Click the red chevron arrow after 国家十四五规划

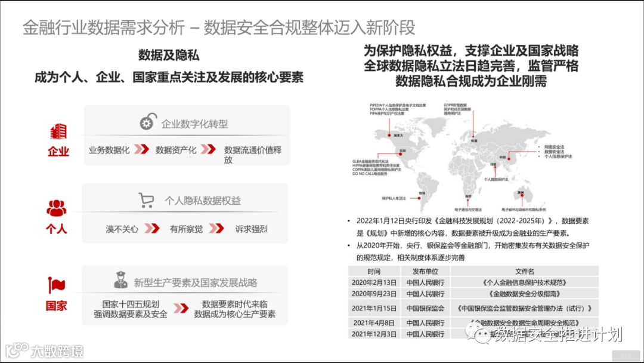click(181, 308)
